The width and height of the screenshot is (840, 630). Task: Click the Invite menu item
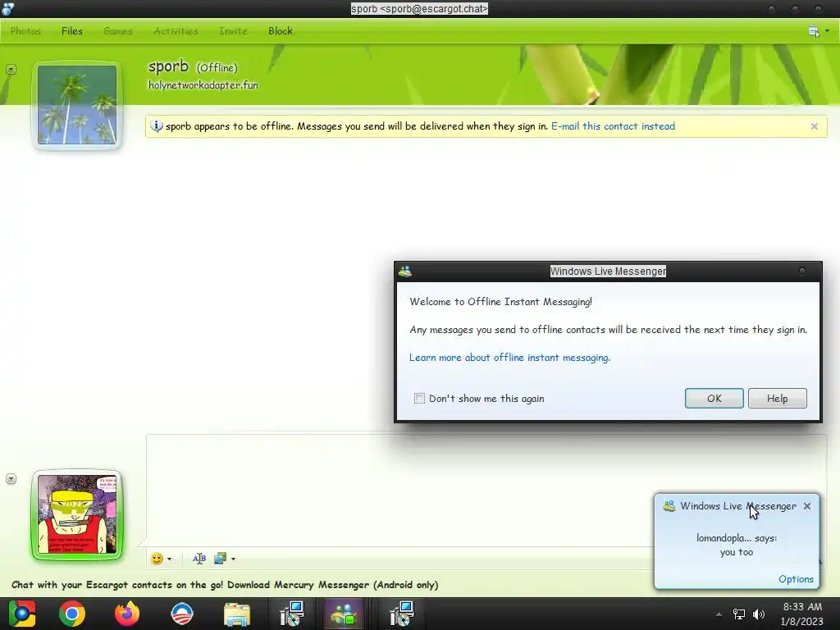point(233,31)
